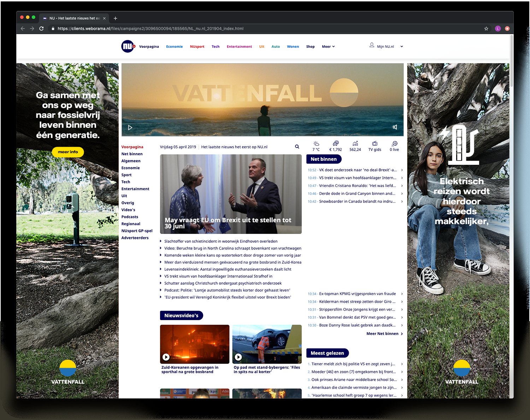Click arrow beside 'Ex-topman KPMG vrijgesproken'
530x420 pixels.
pos(402,294)
